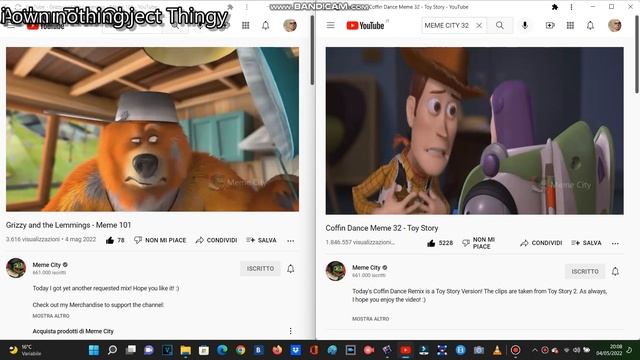The height and width of the screenshot is (360, 640).
Task: Toggle ISCRITTO subscription under Coffin Dance video
Action: (585, 271)
